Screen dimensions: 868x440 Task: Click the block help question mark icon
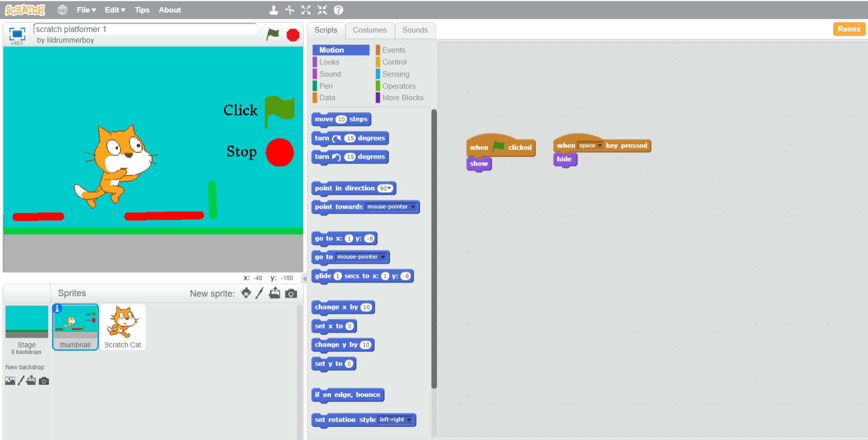coord(338,10)
